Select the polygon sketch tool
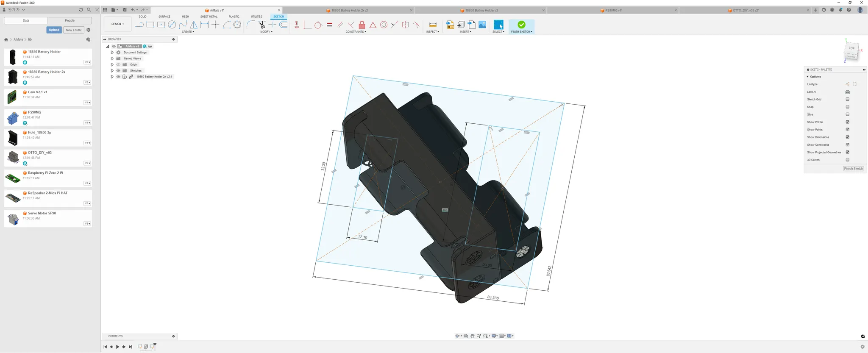 (237, 25)
